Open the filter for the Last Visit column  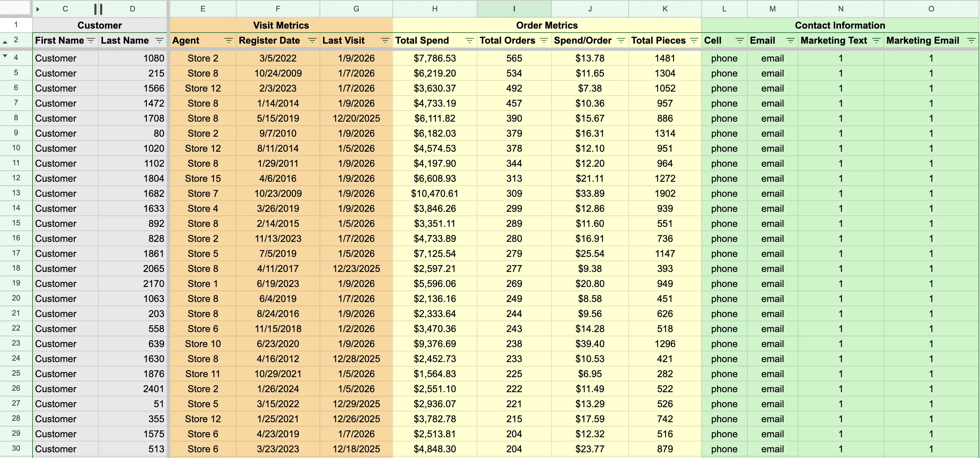[x=385, y=41]
